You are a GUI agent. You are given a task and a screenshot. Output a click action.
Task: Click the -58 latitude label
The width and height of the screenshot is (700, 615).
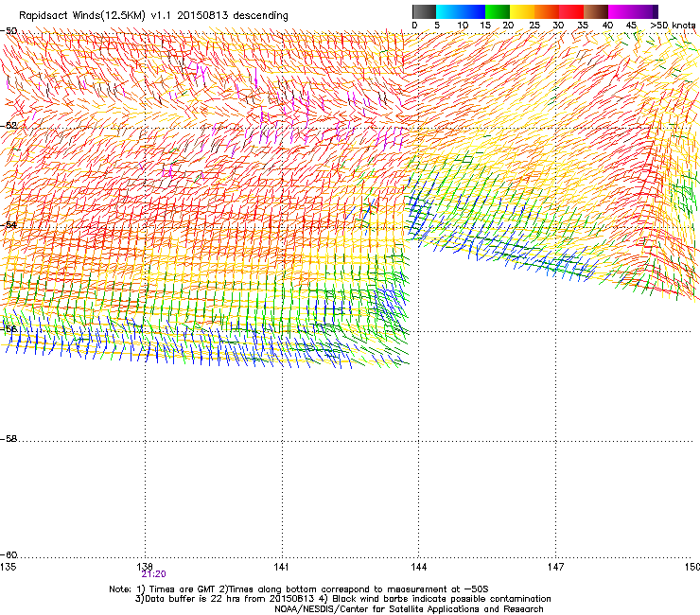[9, 439]
